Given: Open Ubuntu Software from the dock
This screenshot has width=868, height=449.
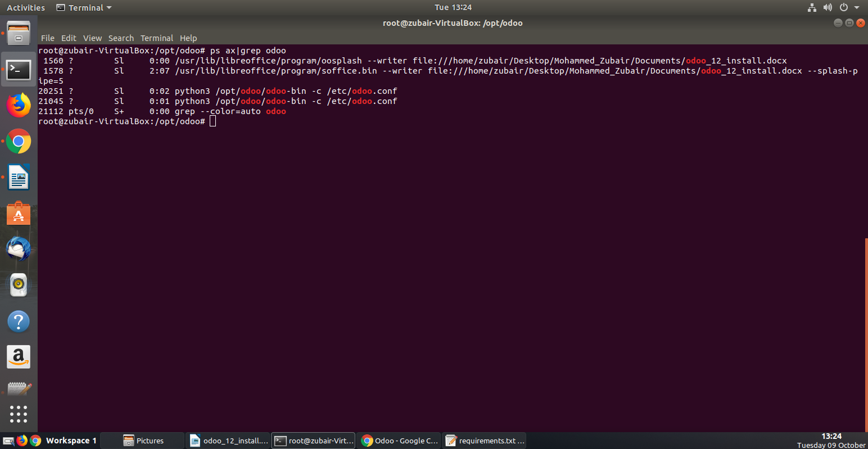Looking at the screenshot, I should coord(19,214).
